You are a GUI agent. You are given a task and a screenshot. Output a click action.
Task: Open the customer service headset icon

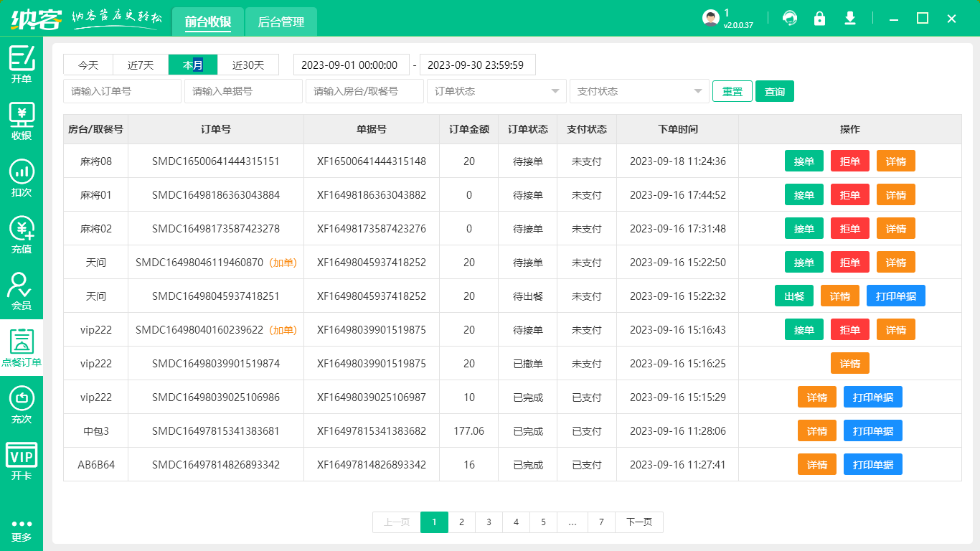790,19
